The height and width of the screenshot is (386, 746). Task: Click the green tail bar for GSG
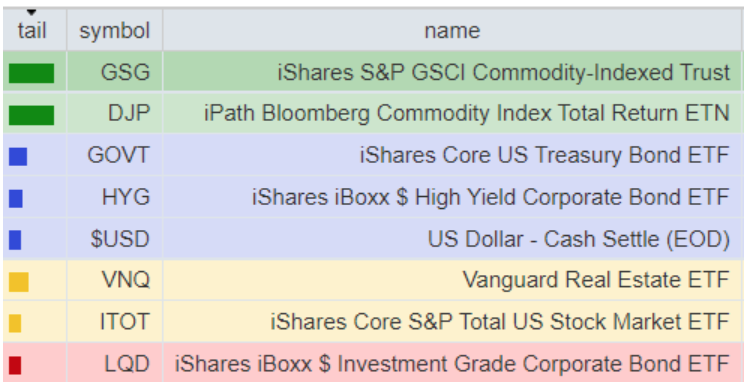tap(31, 73)
